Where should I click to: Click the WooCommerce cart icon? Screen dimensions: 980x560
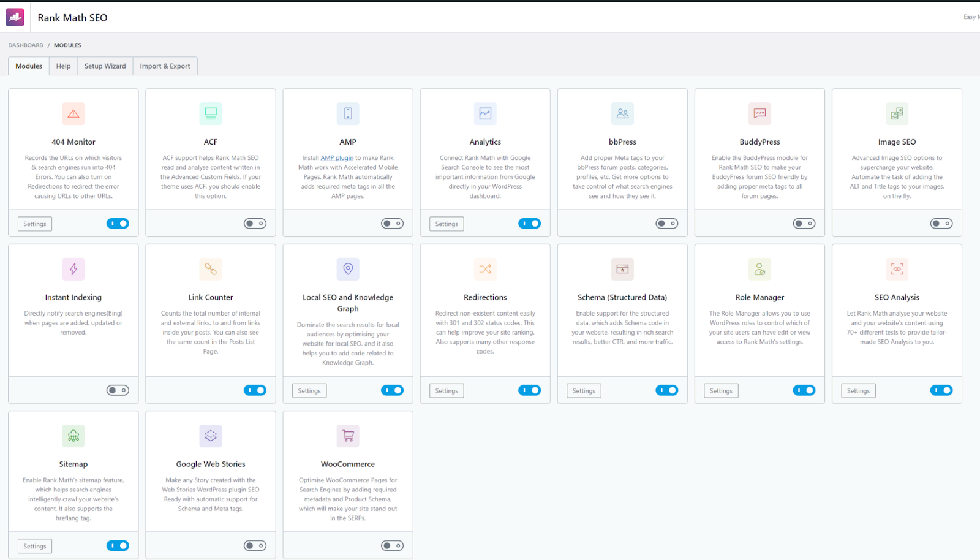click(x=348, y=436)
